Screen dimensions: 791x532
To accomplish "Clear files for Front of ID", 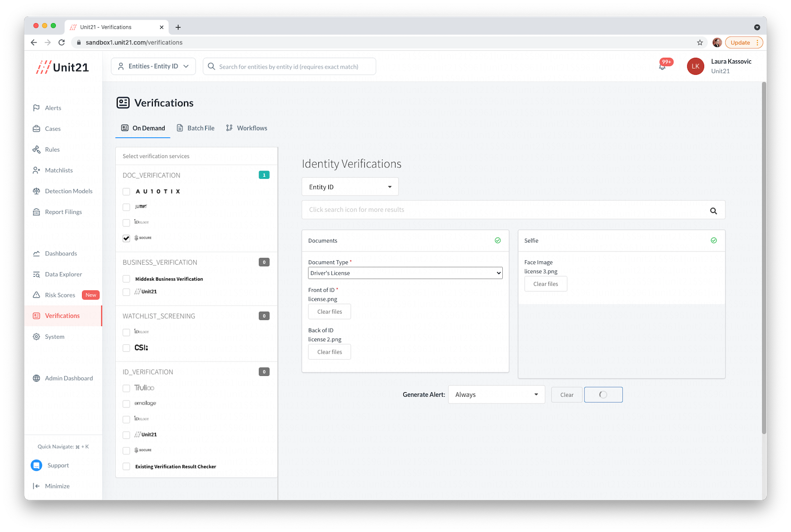I will [330, 312].
